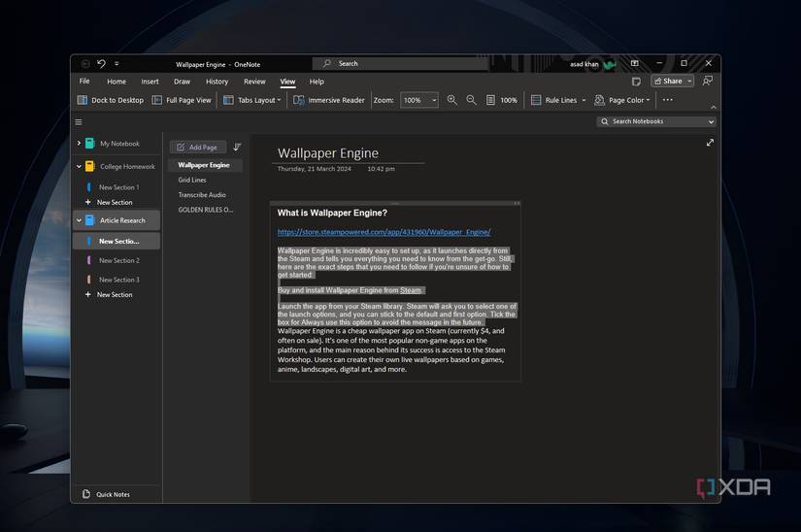Viewport: 801px width, 532px height.
Task: Click the Steam link in text
Action: [410, 290]
